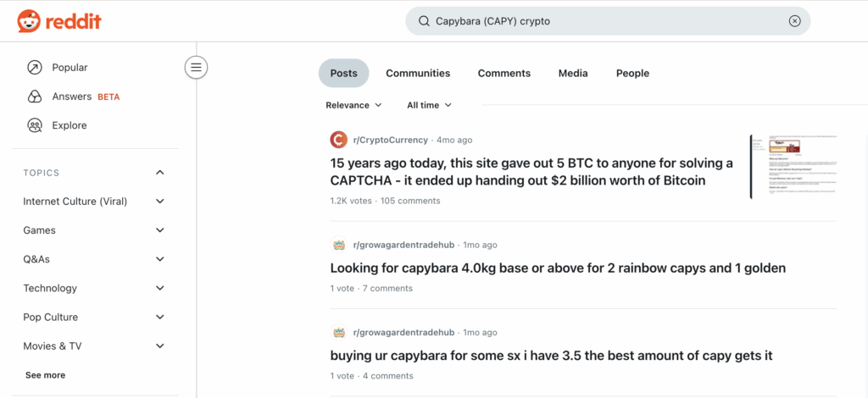Viewport: 868px width, 398px height.
Task: Click the r/CryptoCurrency community avatar
Action: (339, 140)
